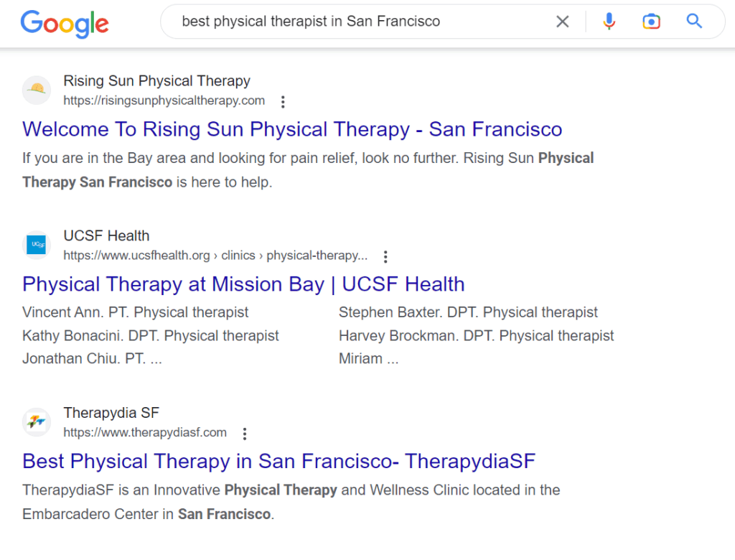Click the Therapydia SF site name
The image size is (735, 560).
pos(111,413)
